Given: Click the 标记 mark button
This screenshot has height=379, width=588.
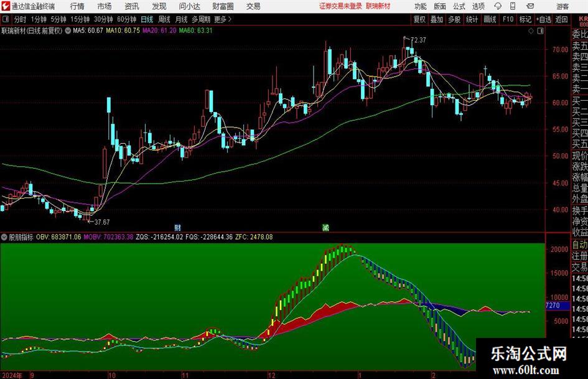Looking at the screenshot, I should (x=525, y=19).
